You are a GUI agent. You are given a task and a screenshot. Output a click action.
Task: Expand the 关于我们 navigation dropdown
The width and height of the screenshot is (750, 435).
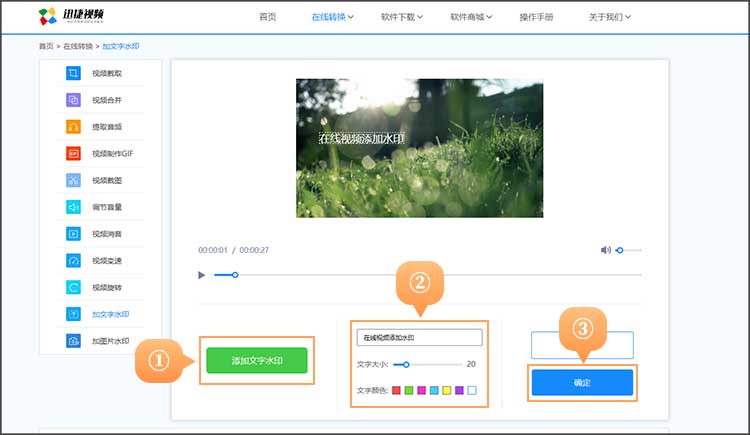click(x=610, y=17)
